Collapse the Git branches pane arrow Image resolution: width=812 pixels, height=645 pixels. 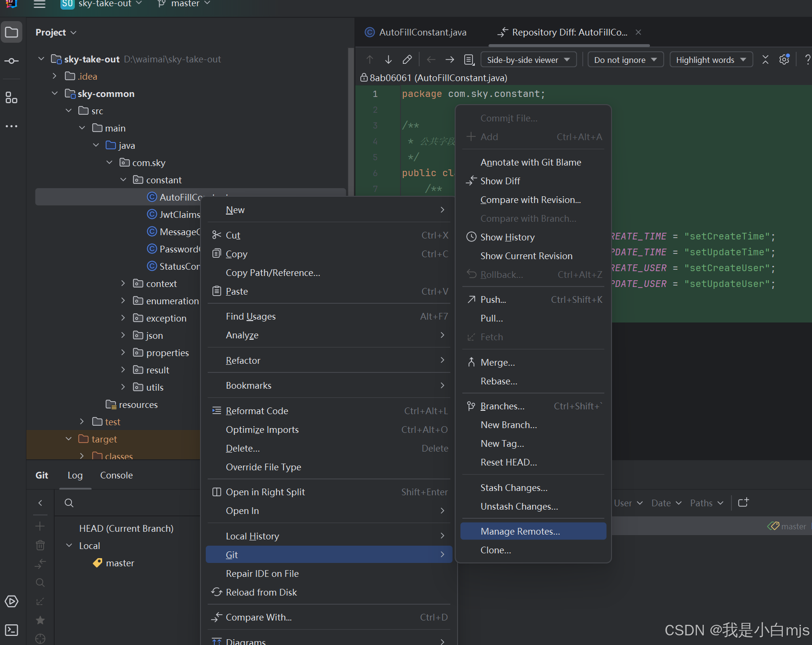coord(40,503)
